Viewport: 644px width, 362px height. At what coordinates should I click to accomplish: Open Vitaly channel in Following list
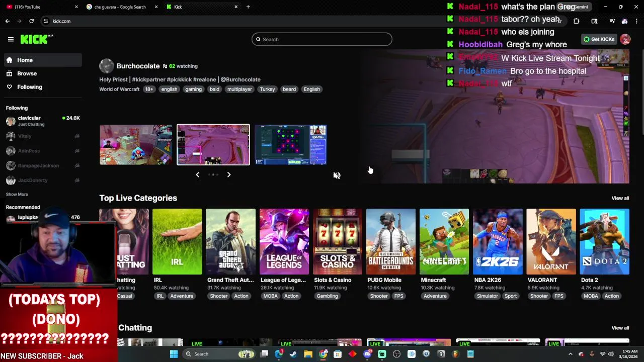pyautogui.click(x=43, y=136)
